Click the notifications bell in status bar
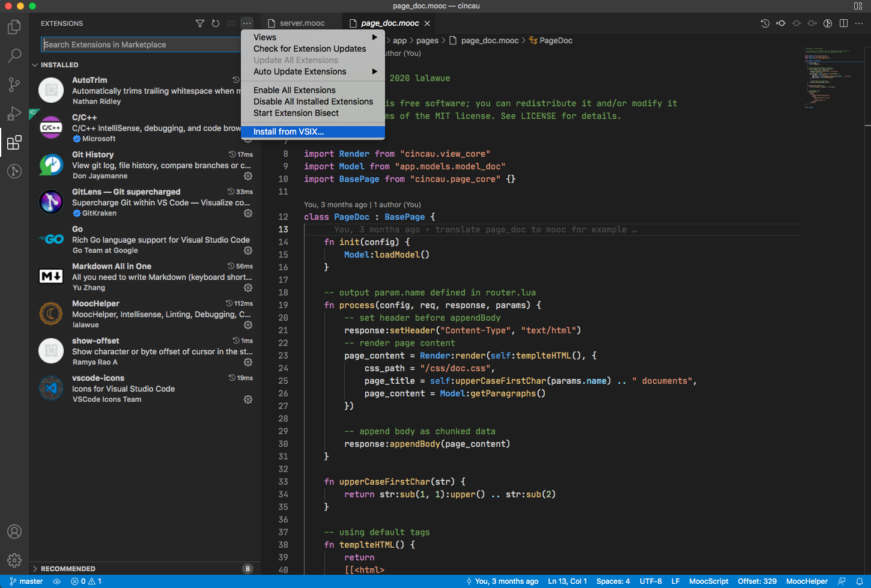Image resolution: width=871 pixels, height=588 pixels. (860, 581)
